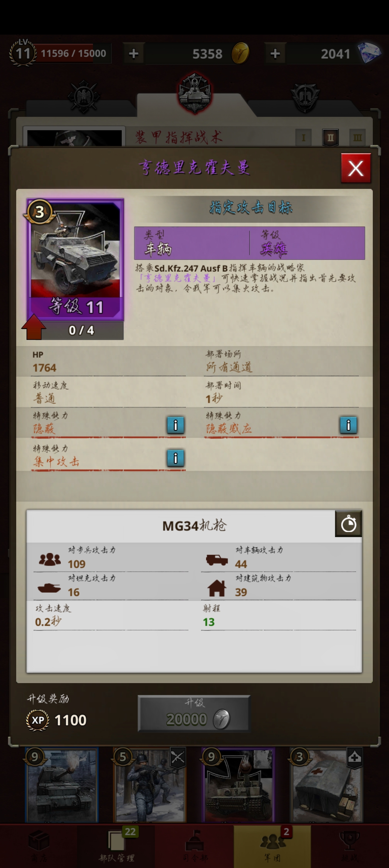The height and width of the screenshot is (868, 389).
Task: Switch to tier I tactic
Action: click(303, 137)
